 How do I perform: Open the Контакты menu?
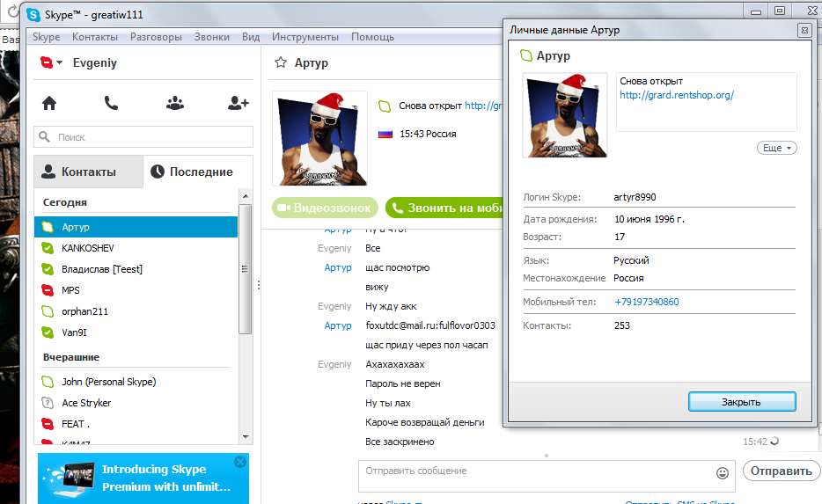click(95, 37)
